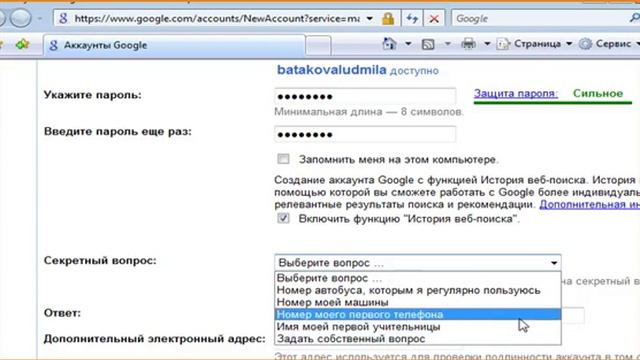Screen dimensions: 640x360
Task: Select Задать собственный вопрос option
Action: point(418,338)
